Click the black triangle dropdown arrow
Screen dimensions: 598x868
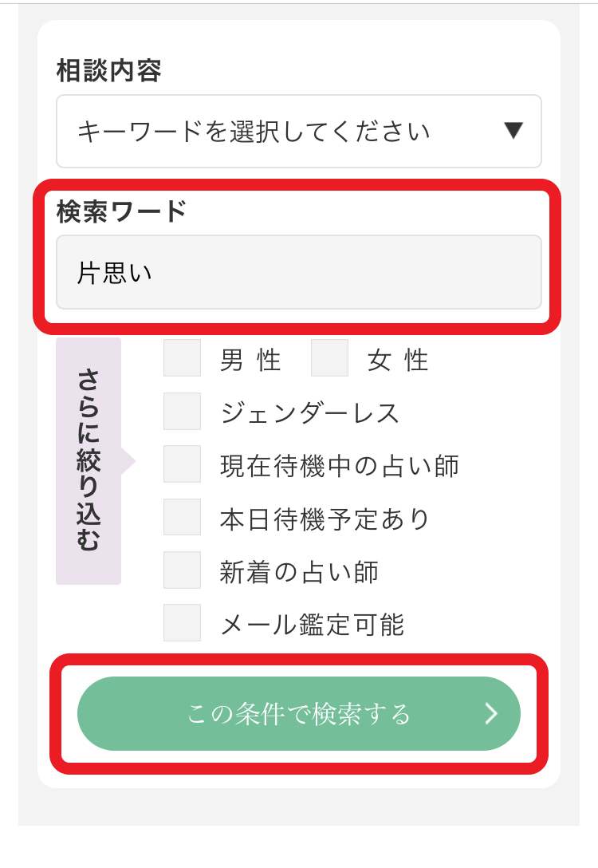coord(513,131)
